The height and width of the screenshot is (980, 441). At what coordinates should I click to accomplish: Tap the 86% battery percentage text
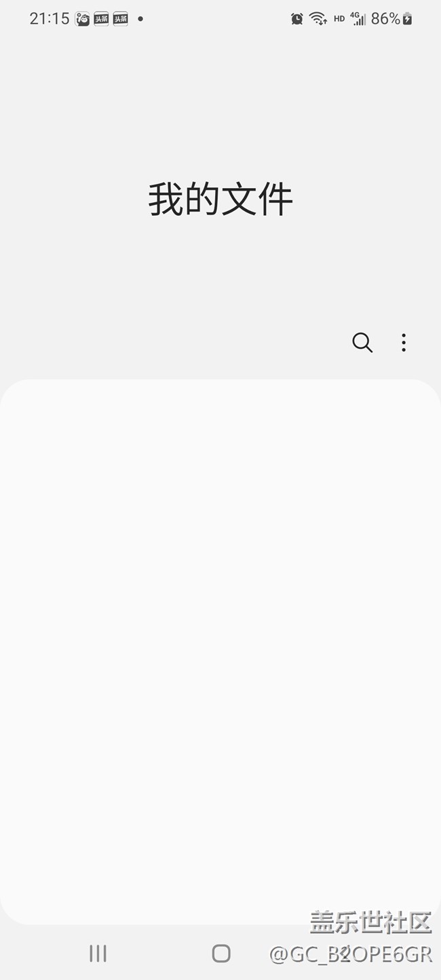[385, 19]
